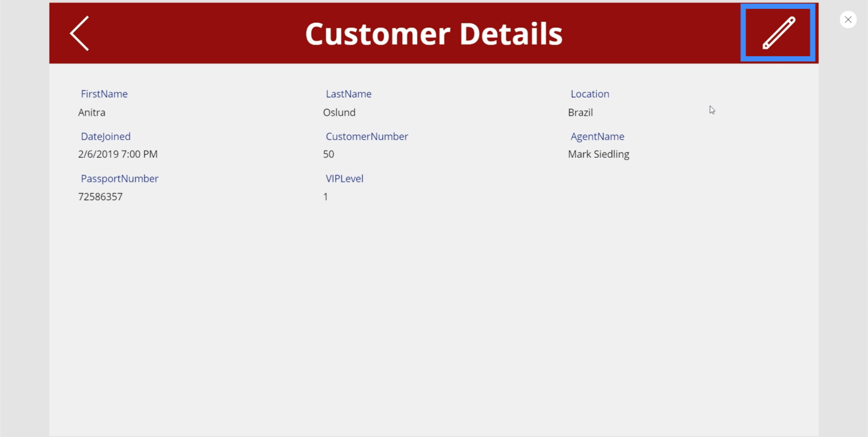Screen dimensions: 868x437
Task: Click the VIP level value 1
Action: [326, 197]
